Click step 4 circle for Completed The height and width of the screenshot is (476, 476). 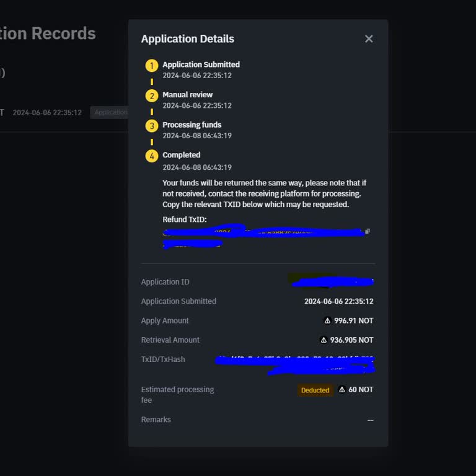(x=152, y=156)
